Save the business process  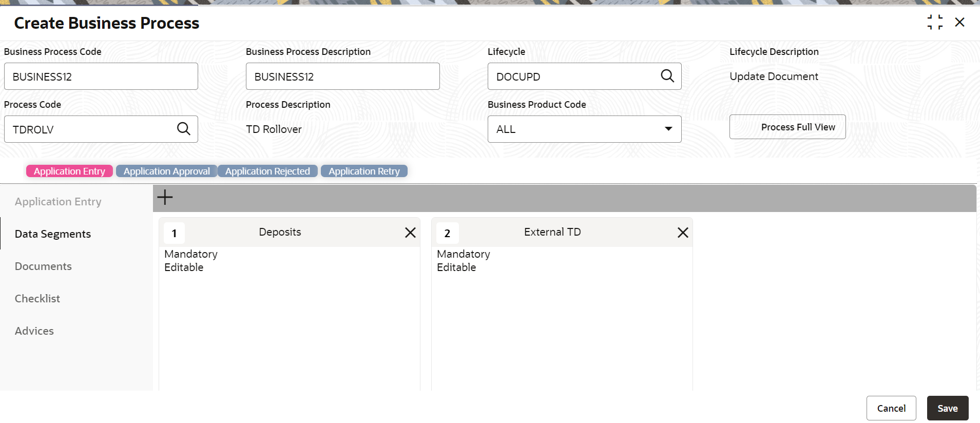[x=947, y=408]
